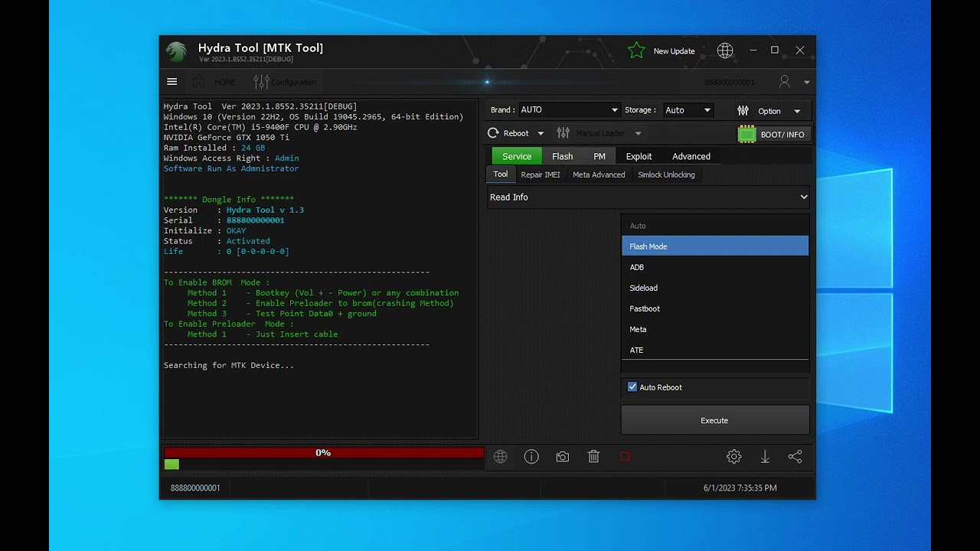980x551 pixels.
Task: Click serial 888800000001 in the bottom status bar
Action: point(195,487)
